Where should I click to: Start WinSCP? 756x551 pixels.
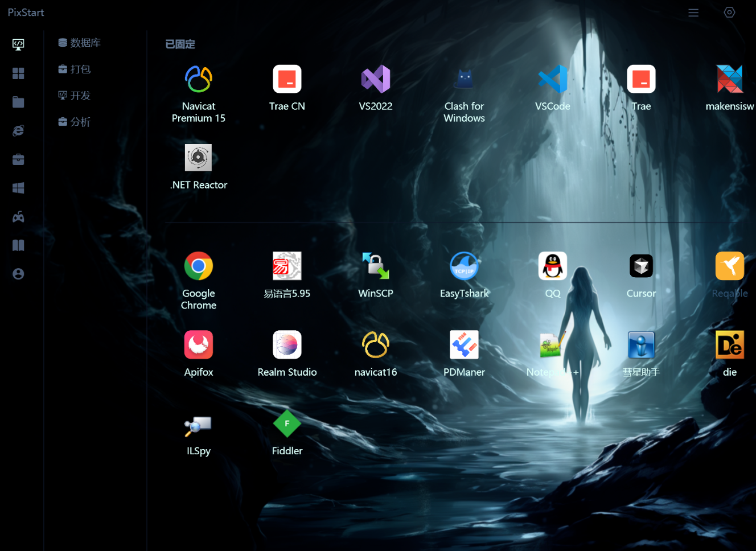point(376,266)
